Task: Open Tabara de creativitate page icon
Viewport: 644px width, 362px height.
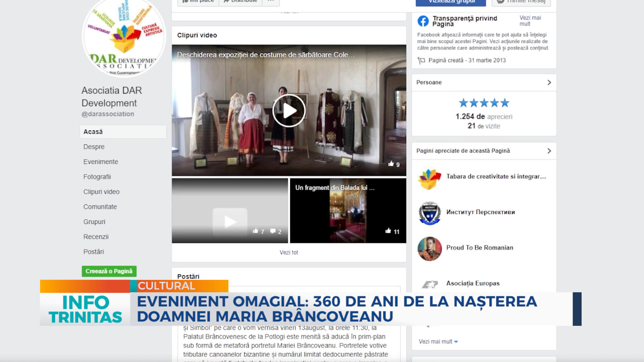Action: pyautogui.click(x=430, y=179)
